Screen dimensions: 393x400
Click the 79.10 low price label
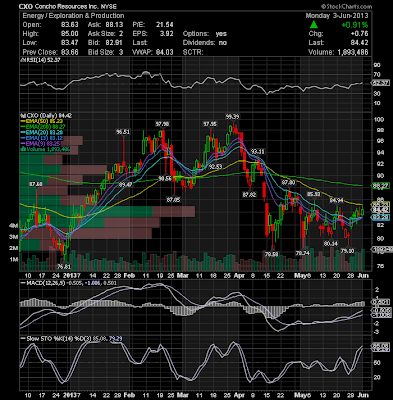[347, 251]
